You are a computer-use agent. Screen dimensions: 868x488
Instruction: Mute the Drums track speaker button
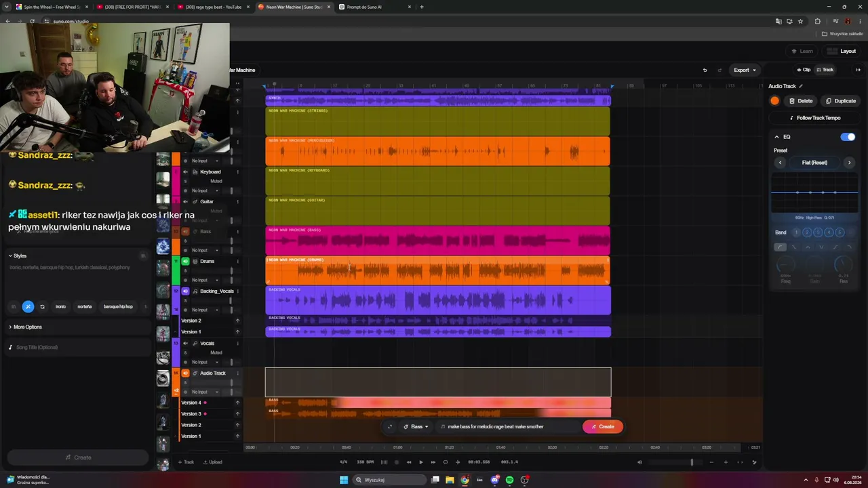185,261
